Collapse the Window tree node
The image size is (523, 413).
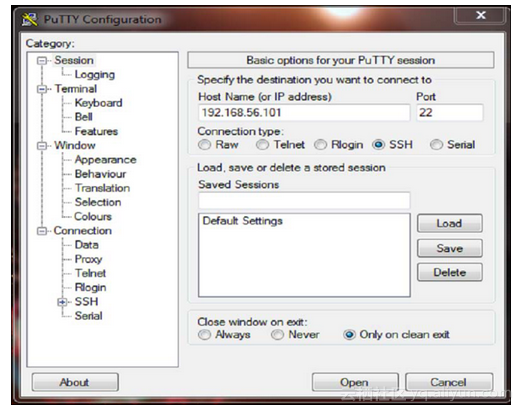point(42,146)
